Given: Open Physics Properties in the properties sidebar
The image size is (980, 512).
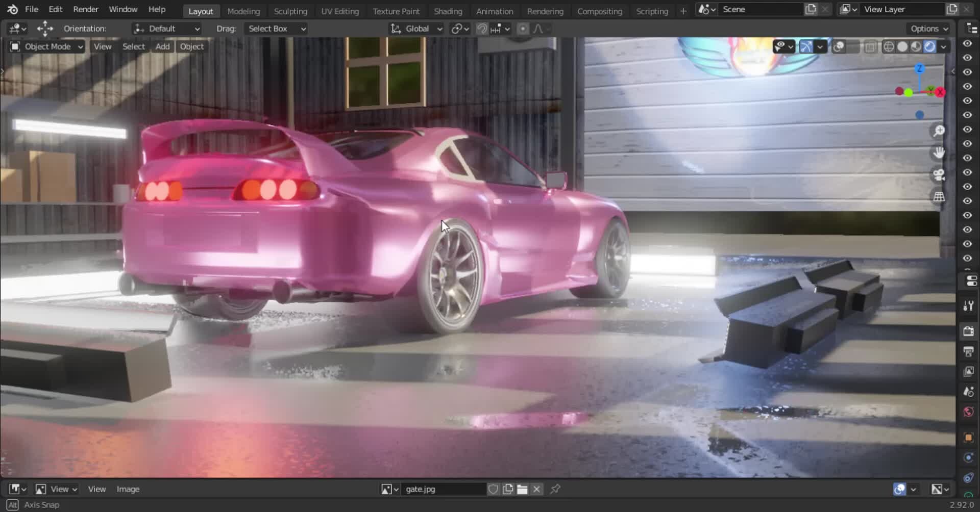Looking at the screenshot, I should point(968,477).
